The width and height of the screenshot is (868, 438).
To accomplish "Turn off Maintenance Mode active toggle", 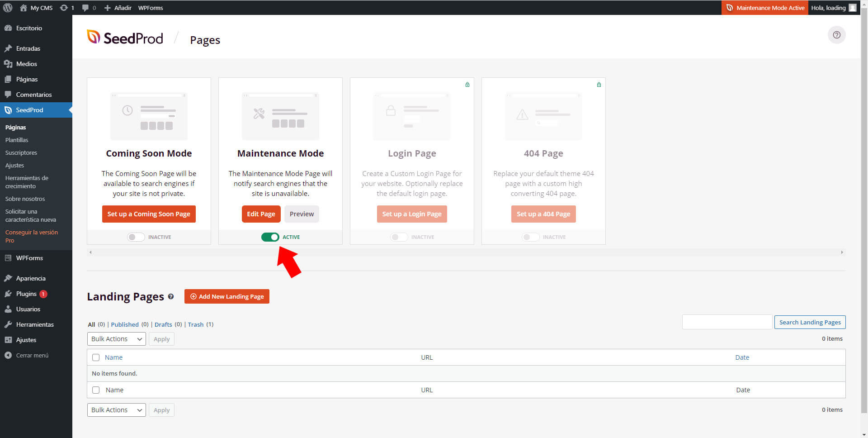I will 270,237.
